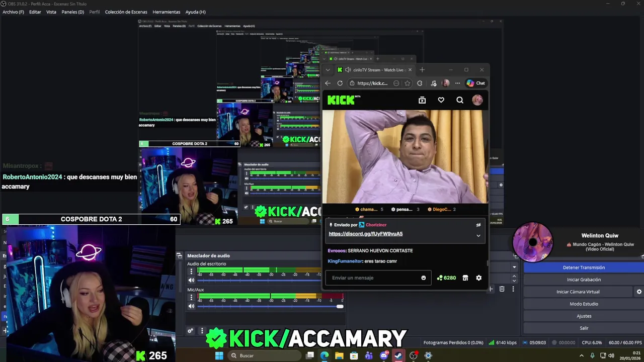Open the browser extensions puzzle icon
Viewport: 644px width, 362px height.
coord(420,83)
